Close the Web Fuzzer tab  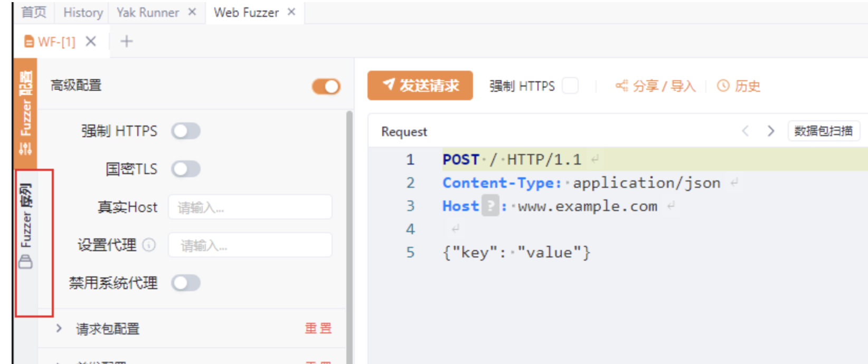pos(291,12)
